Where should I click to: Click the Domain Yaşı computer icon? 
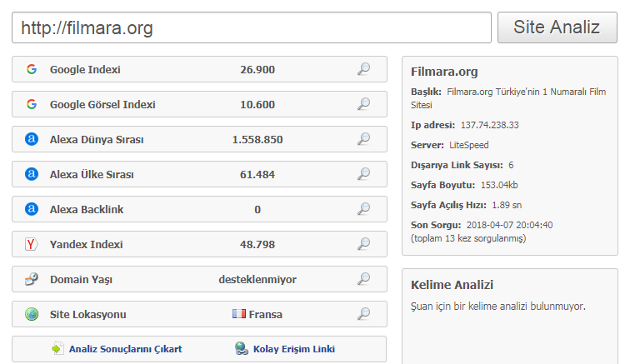point(32,279)
